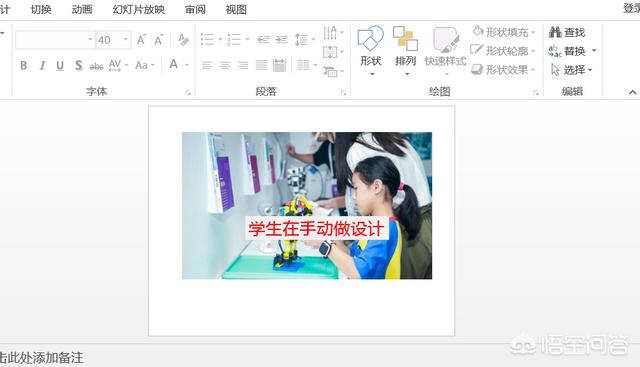Click the font size 40 box
The height and width of the screenshot is (367, 640).
(x=108, y=40)
